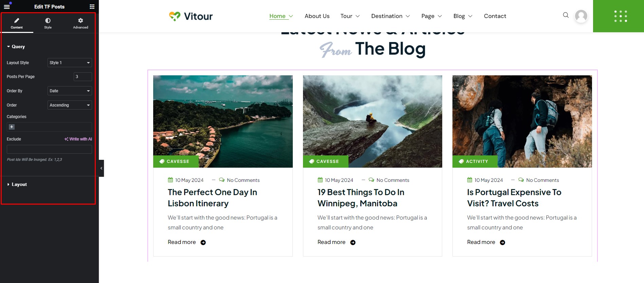Click the arrow icon next to Lisbon Read more
This screenshot has width=644, height=283.
[x=203, y=242]
